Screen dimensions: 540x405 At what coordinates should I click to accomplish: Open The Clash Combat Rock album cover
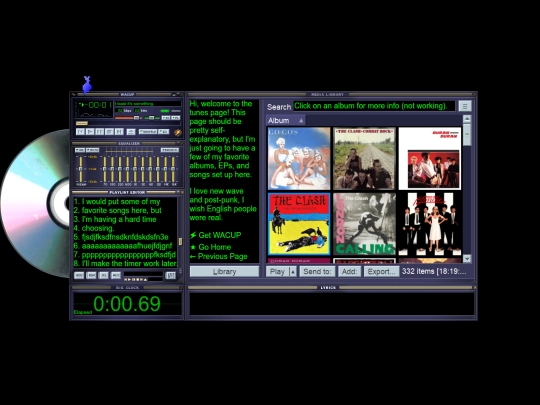tap(364, 158)
